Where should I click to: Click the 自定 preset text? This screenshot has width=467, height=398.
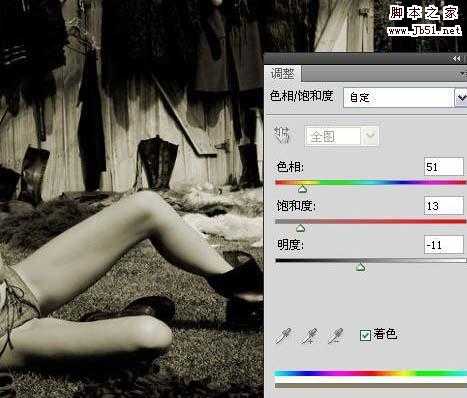[360, 98]
